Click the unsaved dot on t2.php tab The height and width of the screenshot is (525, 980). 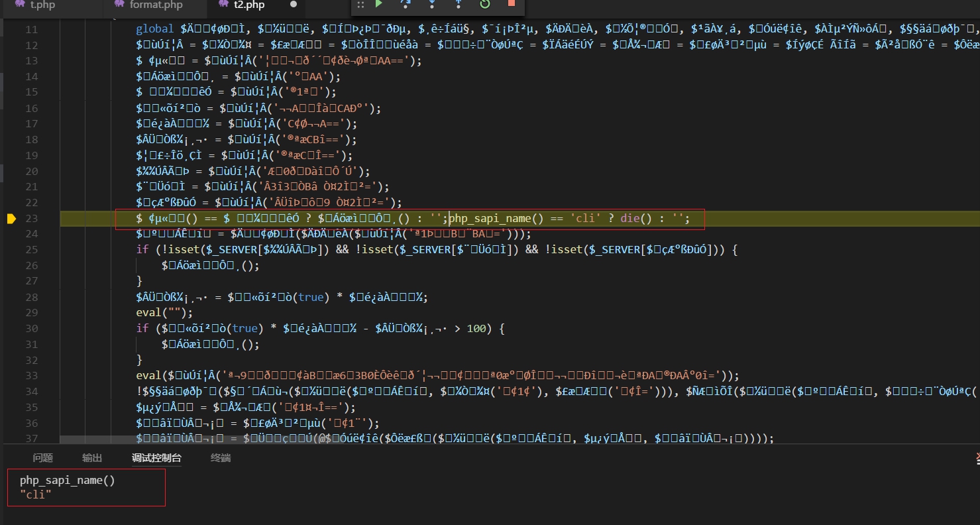294,5
